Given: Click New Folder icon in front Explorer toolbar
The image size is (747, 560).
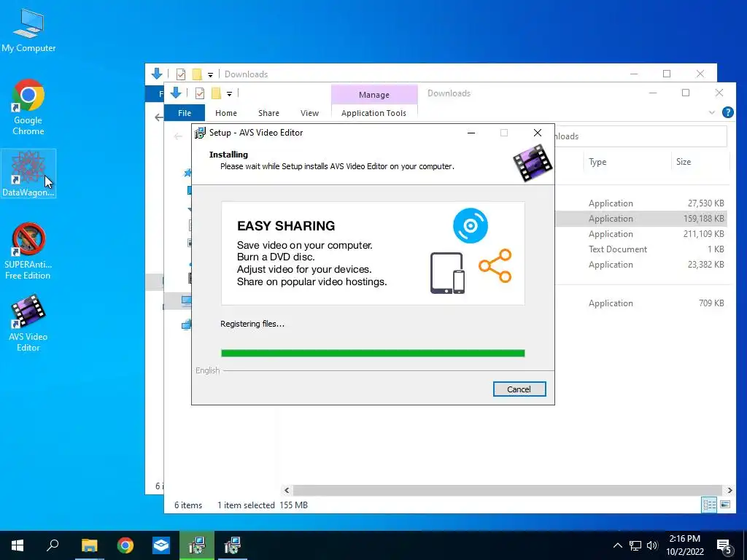Looking at the screenshot, I should coord(216,93).
